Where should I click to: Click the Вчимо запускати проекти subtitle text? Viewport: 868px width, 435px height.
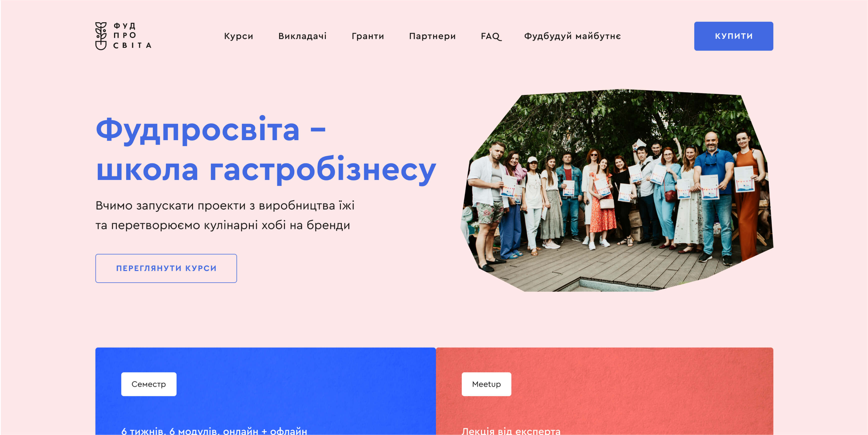click(x=225, y=205)
